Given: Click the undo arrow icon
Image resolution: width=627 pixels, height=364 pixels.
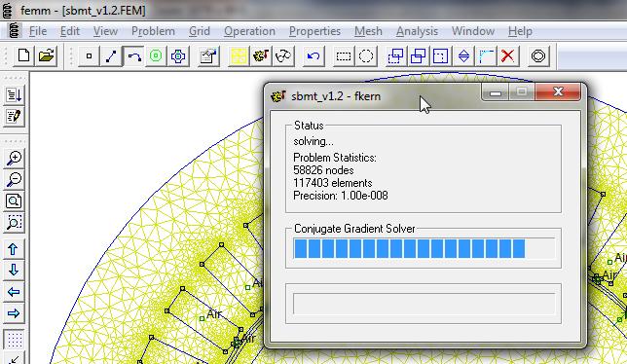Looking at the screenshot, I should tap(313, 55).
